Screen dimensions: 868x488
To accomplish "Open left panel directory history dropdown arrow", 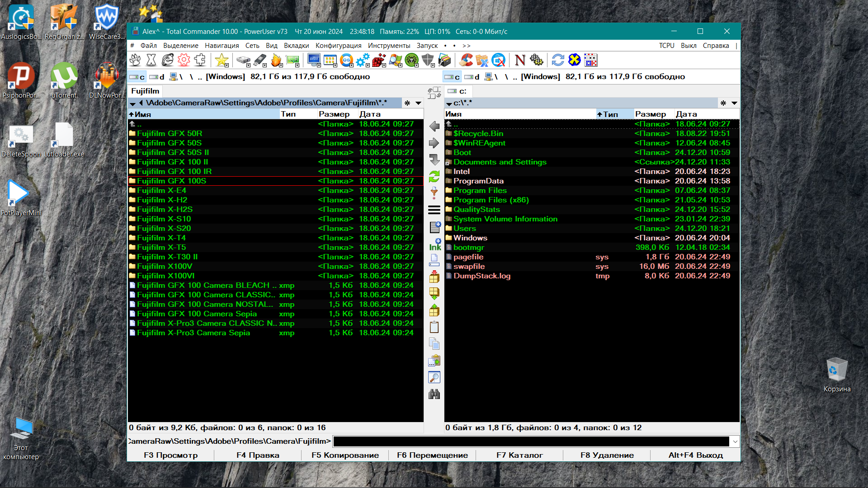I will pos(419,103).
